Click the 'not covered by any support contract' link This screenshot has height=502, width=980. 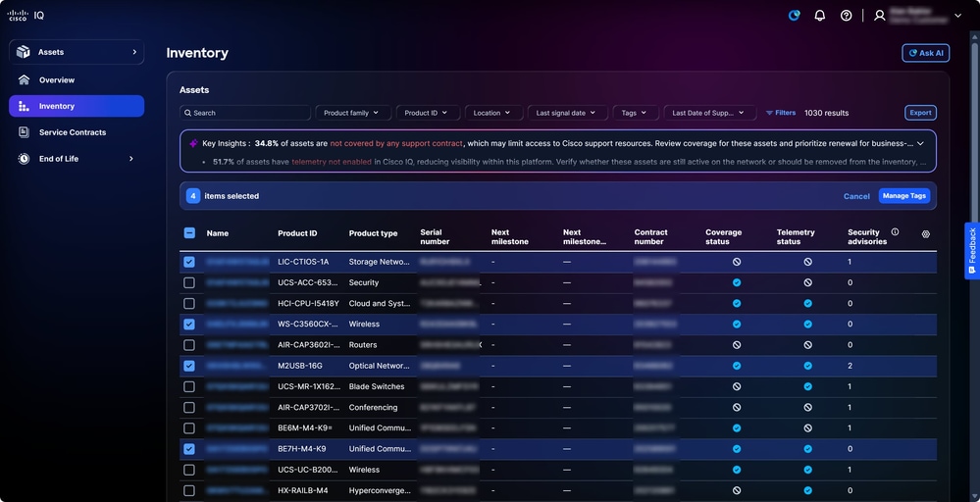tap(396, 143)
